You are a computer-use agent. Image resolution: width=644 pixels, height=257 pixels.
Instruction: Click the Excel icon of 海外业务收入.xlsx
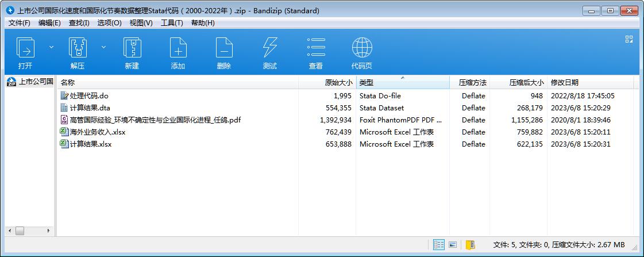64,132
